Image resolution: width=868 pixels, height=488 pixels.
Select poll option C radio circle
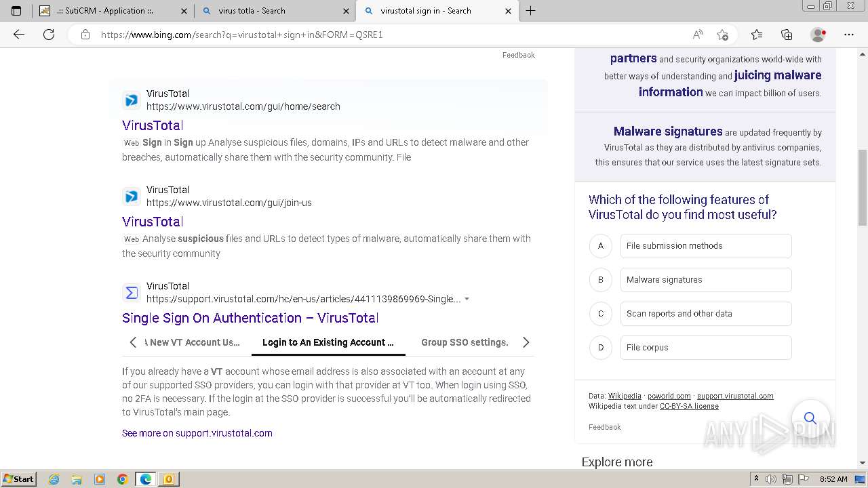point(601,313)
